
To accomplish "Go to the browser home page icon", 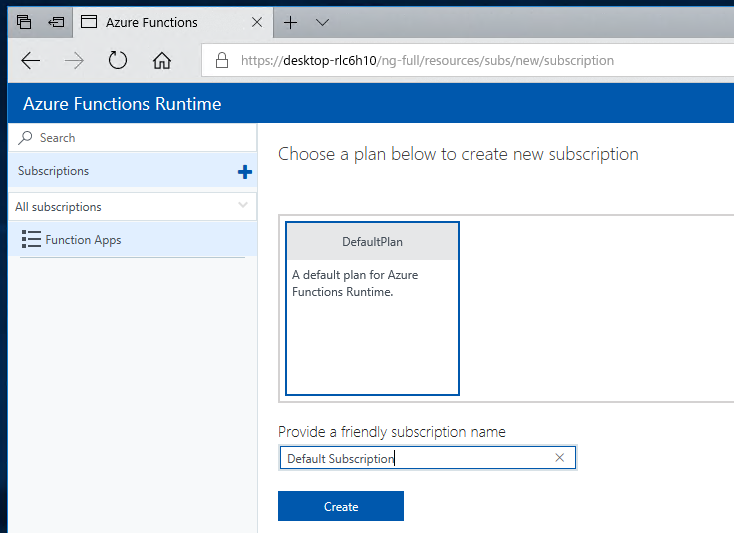I will coord(161,60).
